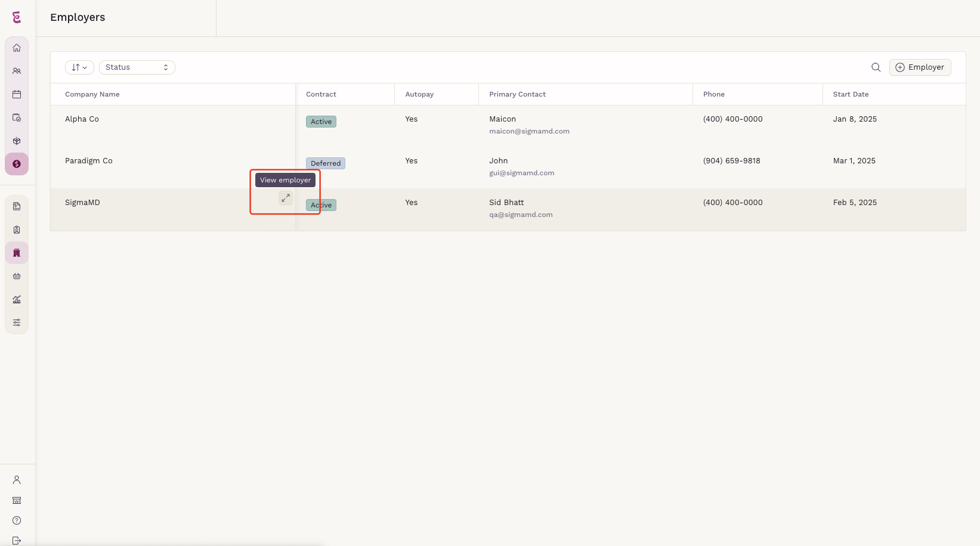Viewport: 980px width, 546px height.
Task: Open the people icon in the sidebar
Action: (x=17, y=71)
